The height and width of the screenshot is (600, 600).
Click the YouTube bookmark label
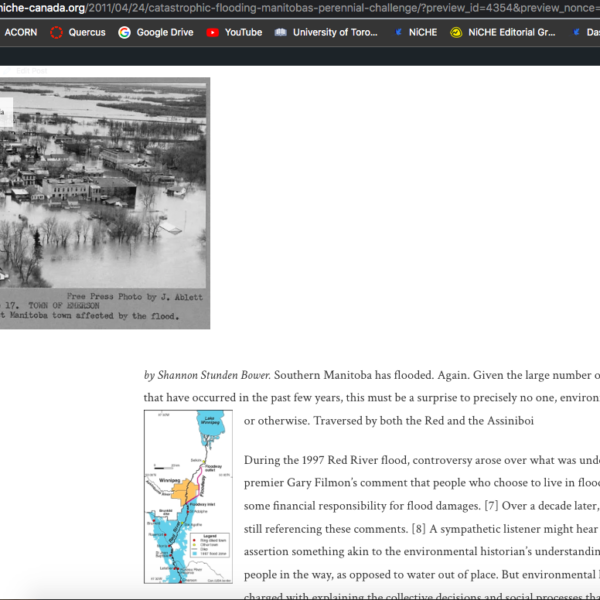point(243,32)
